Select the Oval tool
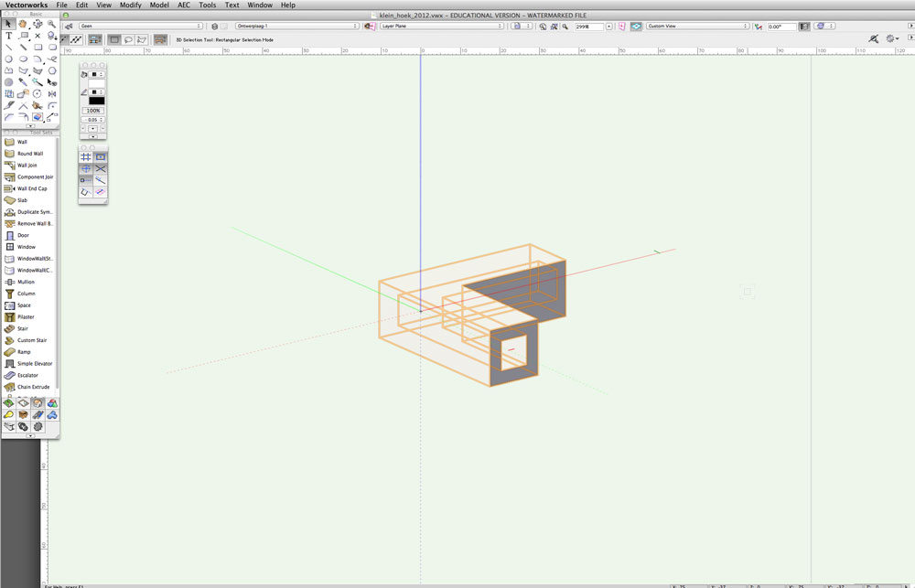The height and width of the screenshot is (588, 915). point(23,59)
